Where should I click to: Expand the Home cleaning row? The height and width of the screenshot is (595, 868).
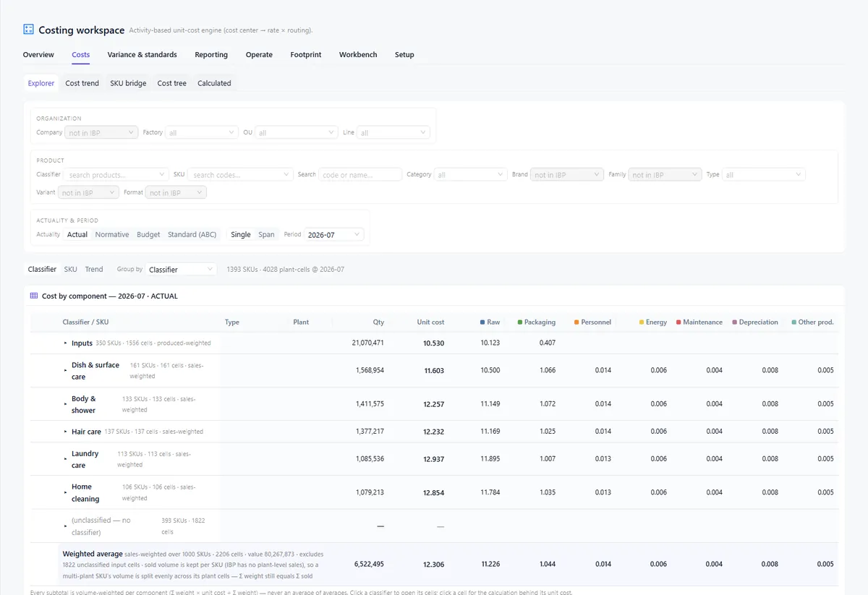click(x=65, y=492)
